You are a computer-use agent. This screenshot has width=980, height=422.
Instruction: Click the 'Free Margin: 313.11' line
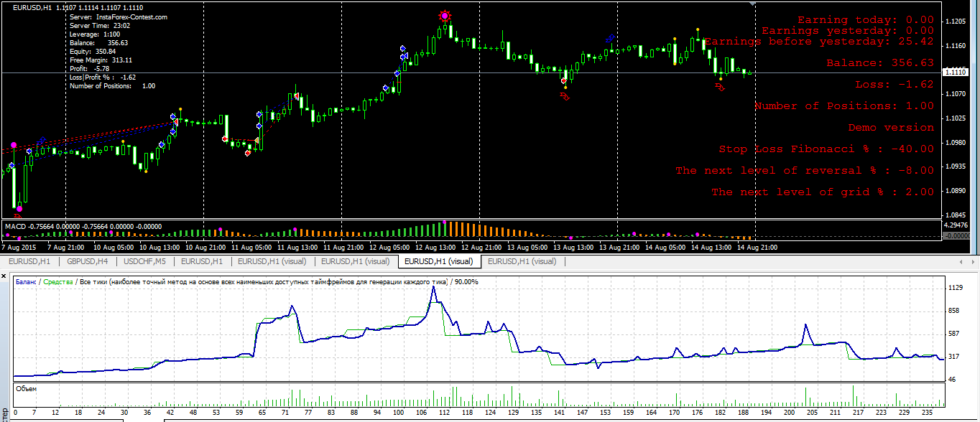(x=101, y=60)
